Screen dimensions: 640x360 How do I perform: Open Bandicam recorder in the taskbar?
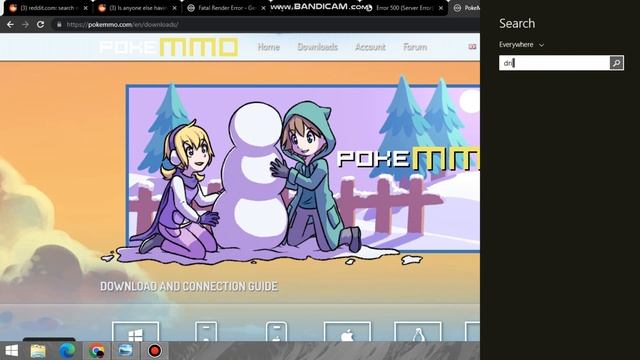[155, 351]
